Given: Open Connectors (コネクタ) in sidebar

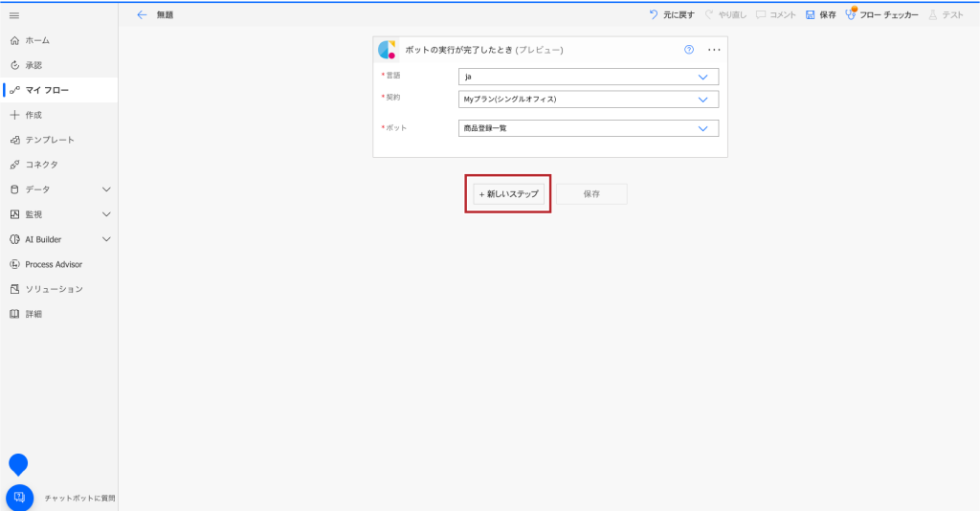Looking at the screenshot, I should click(58, 165).
